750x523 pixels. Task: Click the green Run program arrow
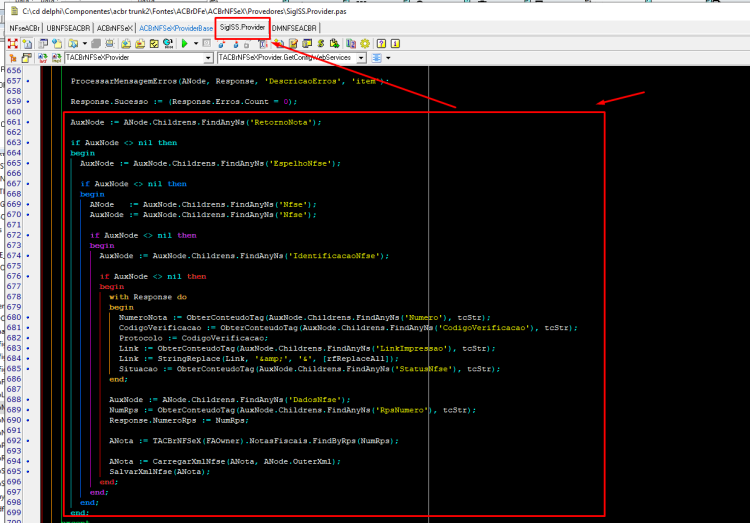tap(185, 44)
